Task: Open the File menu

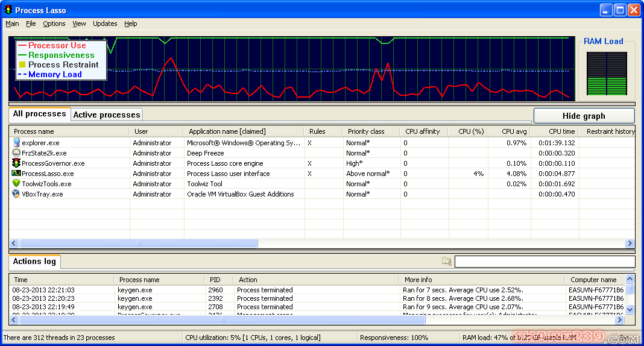Action: 31,24
